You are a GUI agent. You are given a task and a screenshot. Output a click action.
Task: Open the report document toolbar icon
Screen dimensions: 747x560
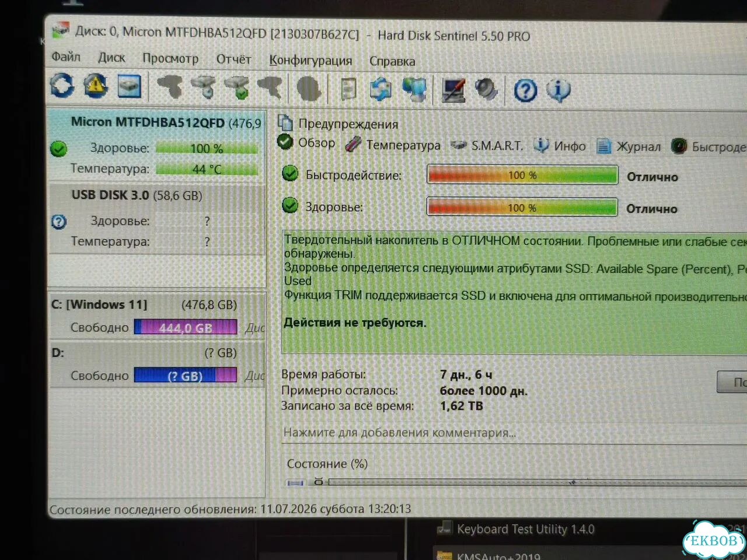(x=348, y=89)
